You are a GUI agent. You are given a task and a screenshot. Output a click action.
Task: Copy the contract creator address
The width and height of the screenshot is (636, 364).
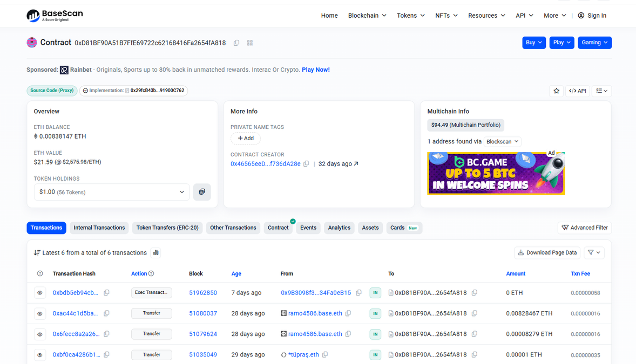[306, 164]
